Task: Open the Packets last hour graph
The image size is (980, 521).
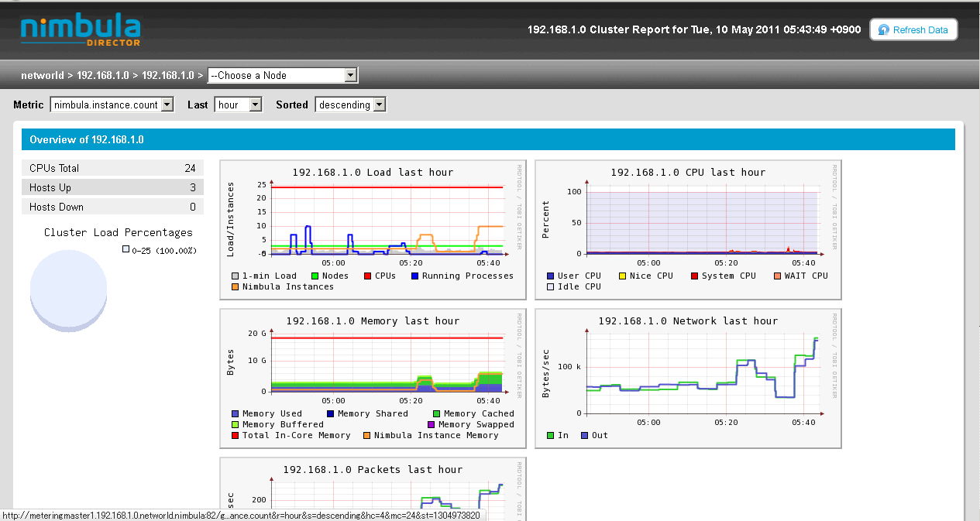Action: 373,489
